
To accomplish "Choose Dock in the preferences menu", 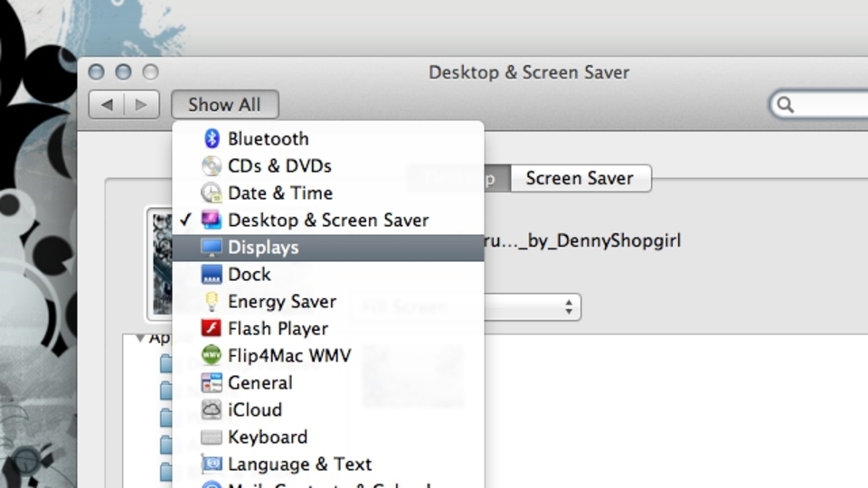I will click(x=328, y=274).
